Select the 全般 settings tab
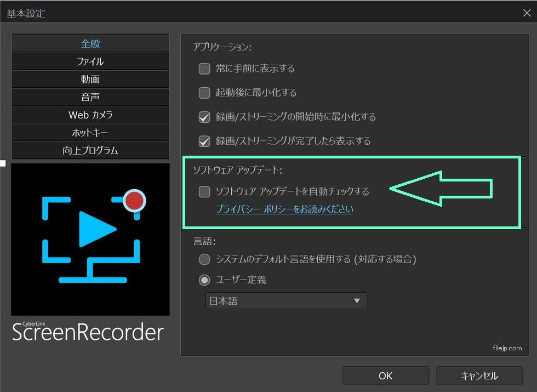The height and width of the screenshot is (392, 537). pos(90,43)
